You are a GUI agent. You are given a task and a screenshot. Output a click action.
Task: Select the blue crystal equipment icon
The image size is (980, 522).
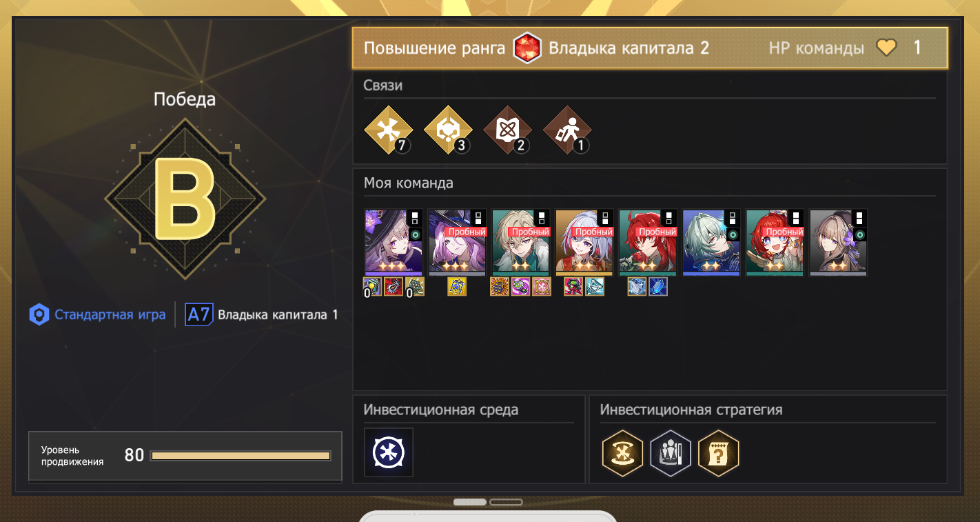(658, 287)
